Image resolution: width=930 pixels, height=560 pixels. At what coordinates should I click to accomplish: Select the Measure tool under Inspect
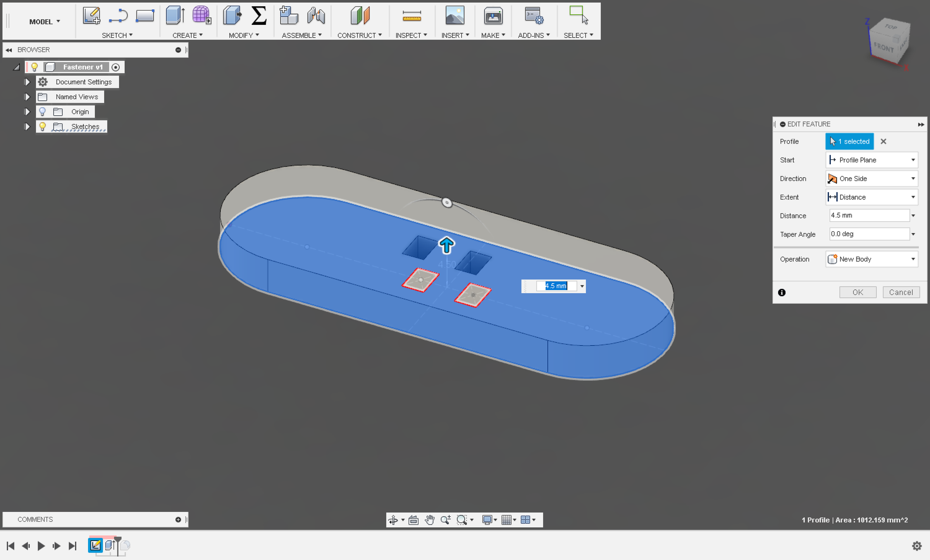click(x=412, y=15)
